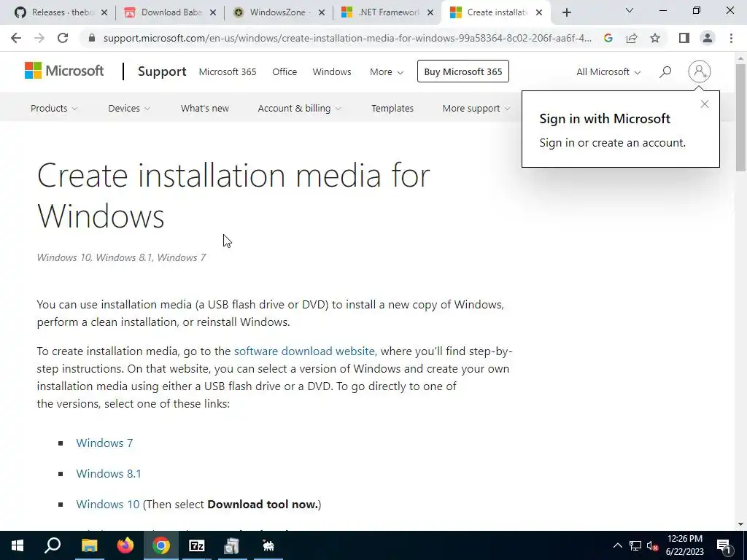Viewport: 747px width, 560px height.
Task: Expand the Devices menu
Action: (x=128, y=108)
